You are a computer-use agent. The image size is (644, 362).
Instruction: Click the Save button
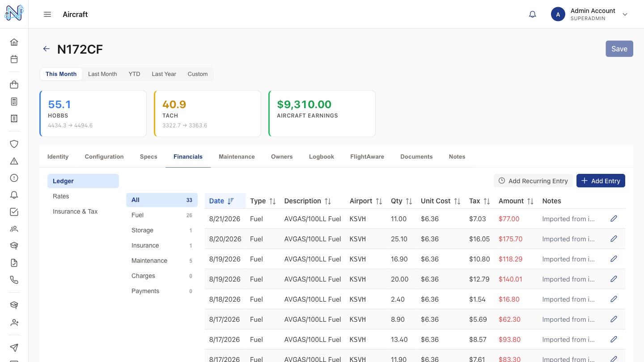point(619,49)
